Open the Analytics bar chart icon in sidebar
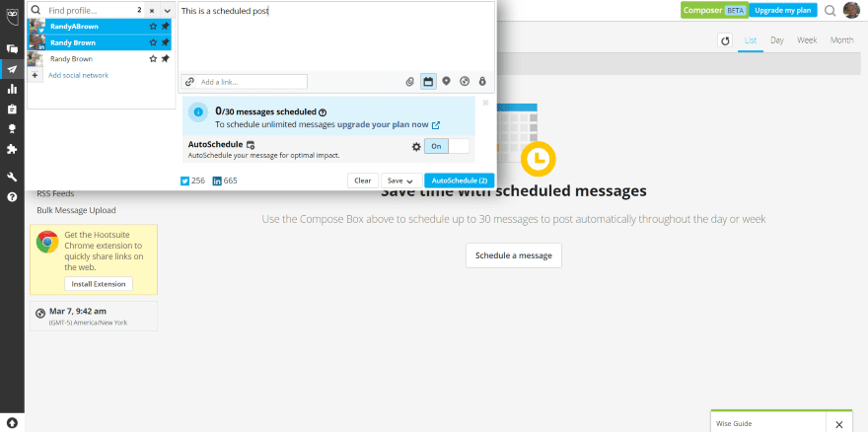868x432 pixels. click(x=12, y=89)
